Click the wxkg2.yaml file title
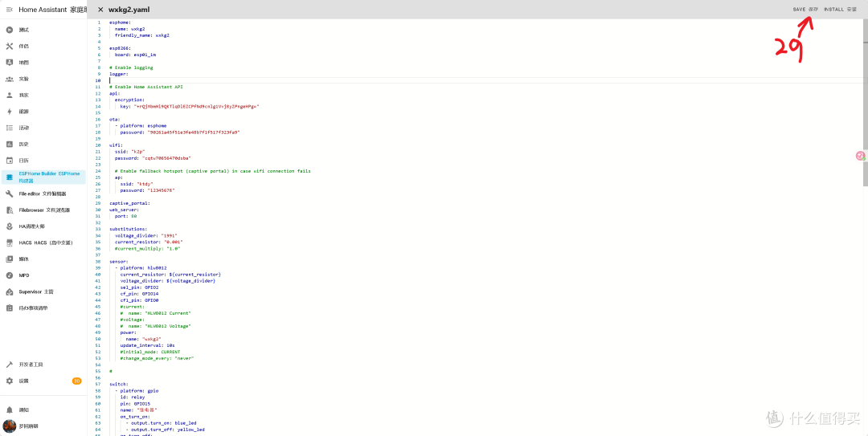868x436 pixels. (129, 10)
